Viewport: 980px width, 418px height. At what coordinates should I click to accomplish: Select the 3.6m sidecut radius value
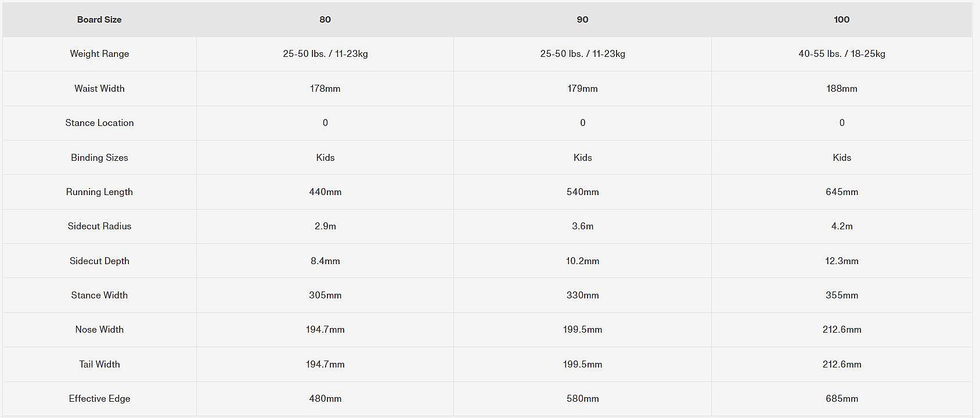(582, 226)
